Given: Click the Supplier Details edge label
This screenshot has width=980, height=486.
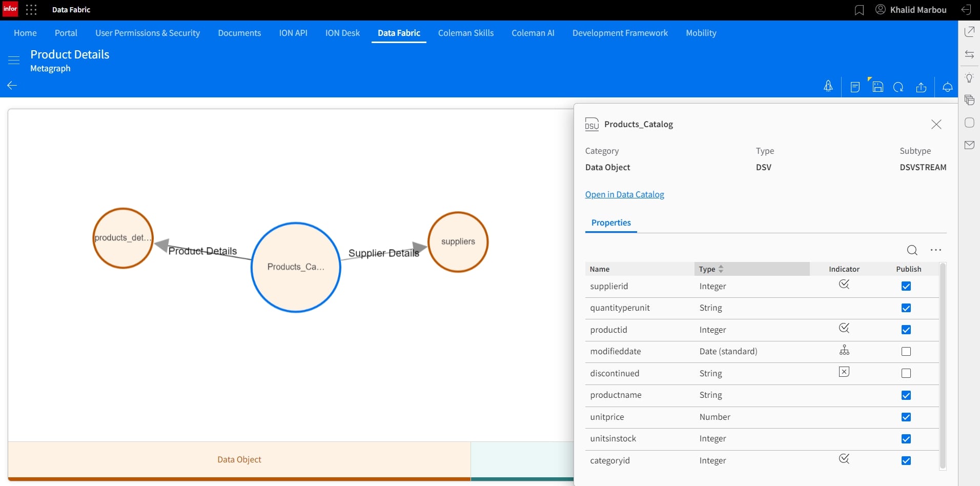Looking at the screenshot, I should pos(383,253).
